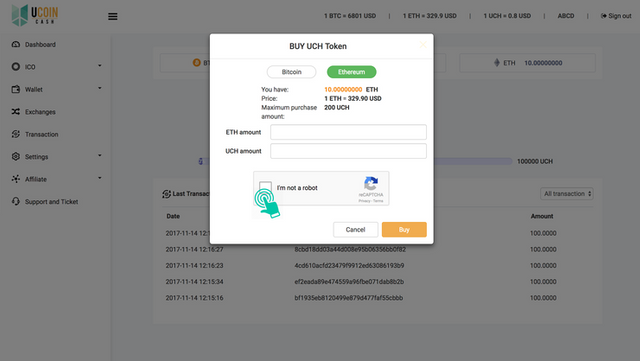Click the ABCD username link
Viewport: 640px width, 361px height.
pos(566,16)
